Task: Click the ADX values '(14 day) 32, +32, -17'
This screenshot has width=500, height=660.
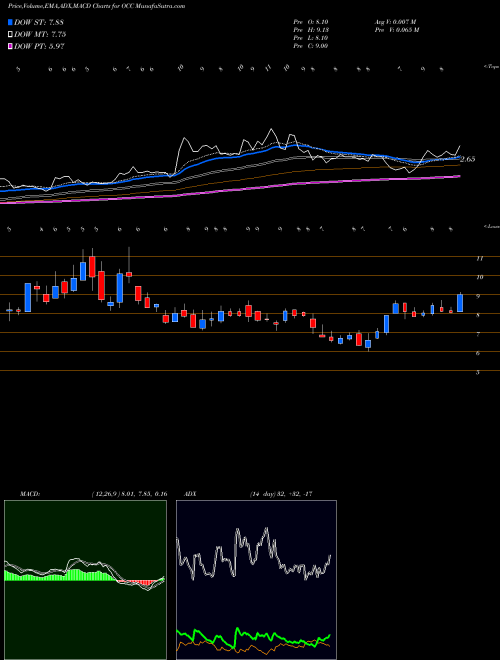Action: point(281,494)
